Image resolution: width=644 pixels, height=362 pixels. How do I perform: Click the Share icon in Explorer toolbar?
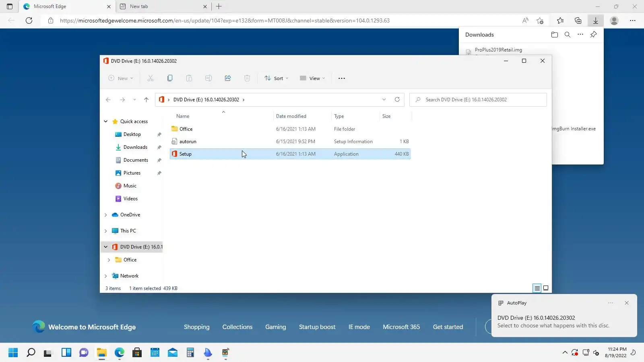(228, 78)
